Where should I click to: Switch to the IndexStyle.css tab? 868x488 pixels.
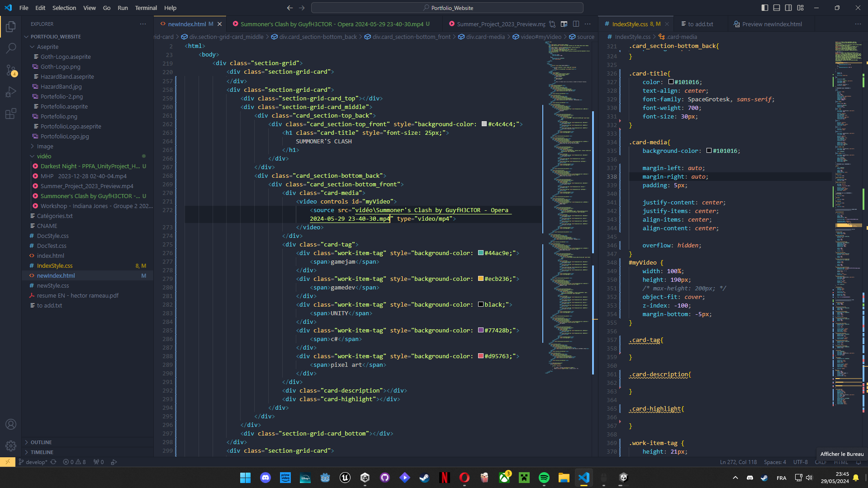click(x=630, y=24)
